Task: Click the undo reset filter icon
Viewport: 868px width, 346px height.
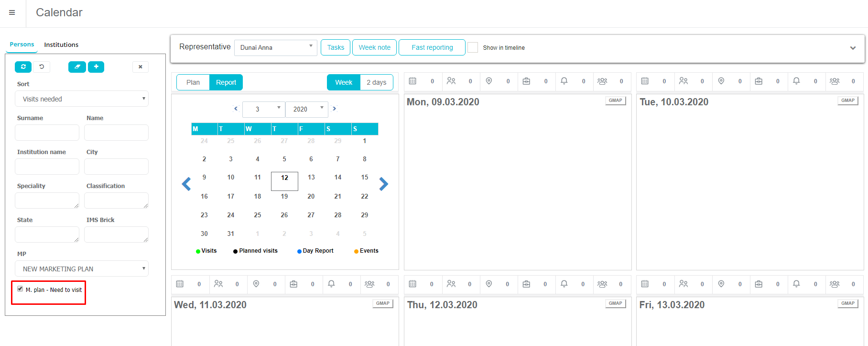Action: pos(42,67)
